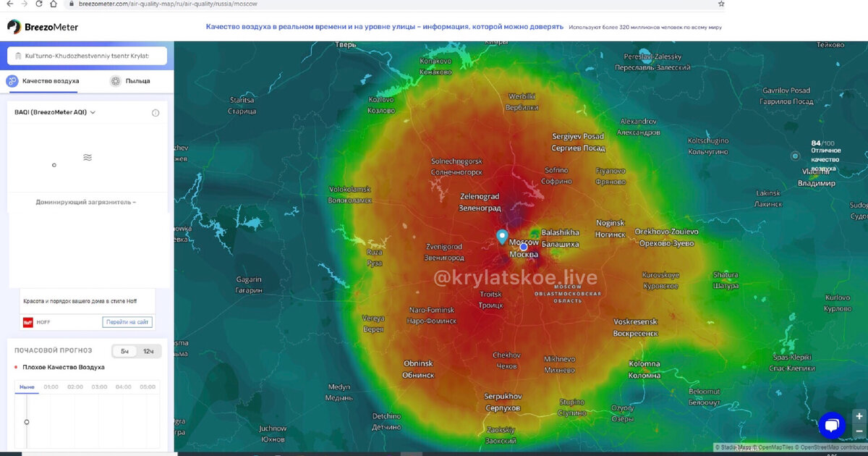Zoom in the map with the plus button
Viewport: 868px width, 456px height.
tap(859, 416)
